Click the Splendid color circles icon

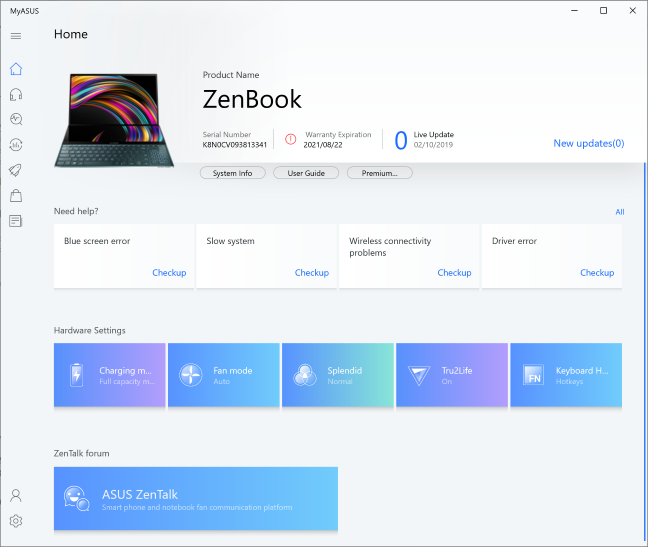pyautogui.click(x=305, y=375)
